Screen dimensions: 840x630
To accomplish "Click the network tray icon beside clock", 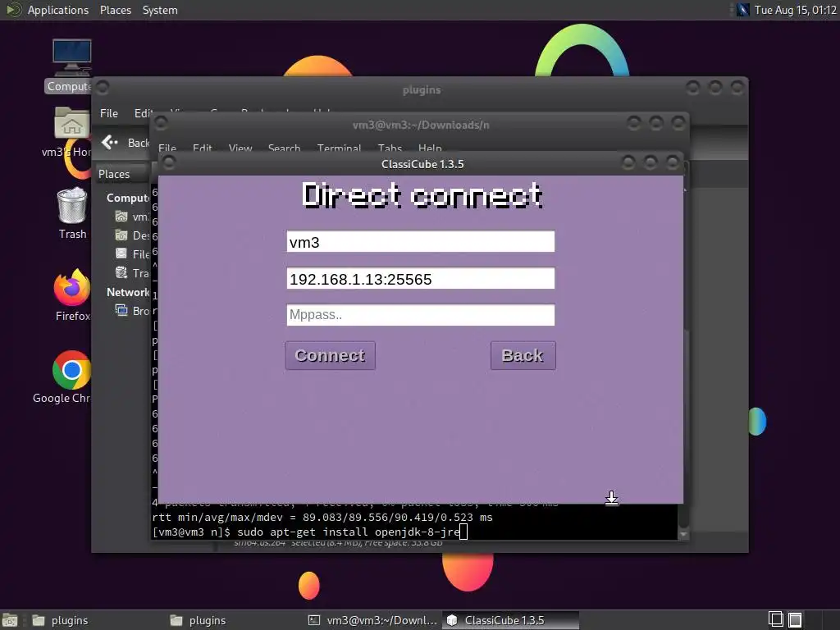I will tap(742, 10).
